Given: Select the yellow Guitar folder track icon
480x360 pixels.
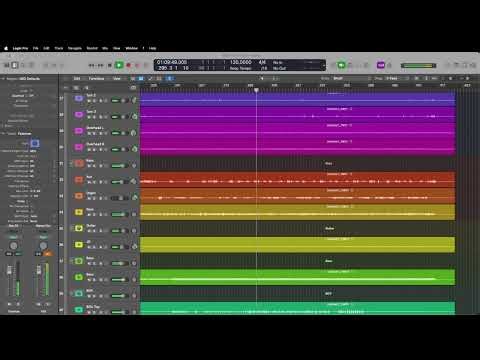Looking at the screenshot, I should coord(79,228).
